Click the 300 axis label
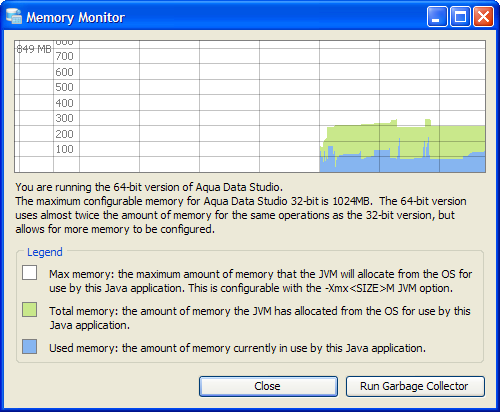 (x=64, y=118)
